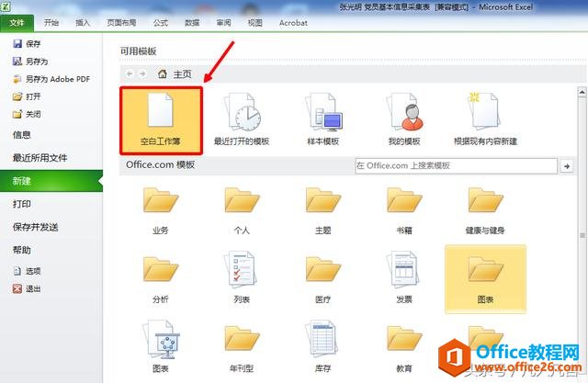Screen dimensions: 588x383
Task: Open the 书籍 template folder
Action: (x=404, y=211)
